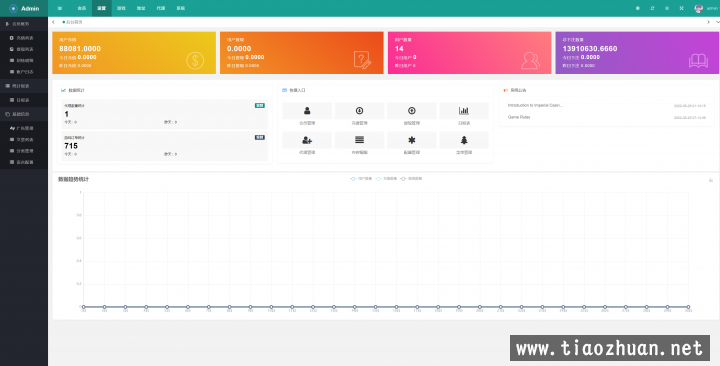Viewport: 720px width, 366px height.
Task: Toggle the 用户数量 series in chart legend
Action: pos(360,178)
